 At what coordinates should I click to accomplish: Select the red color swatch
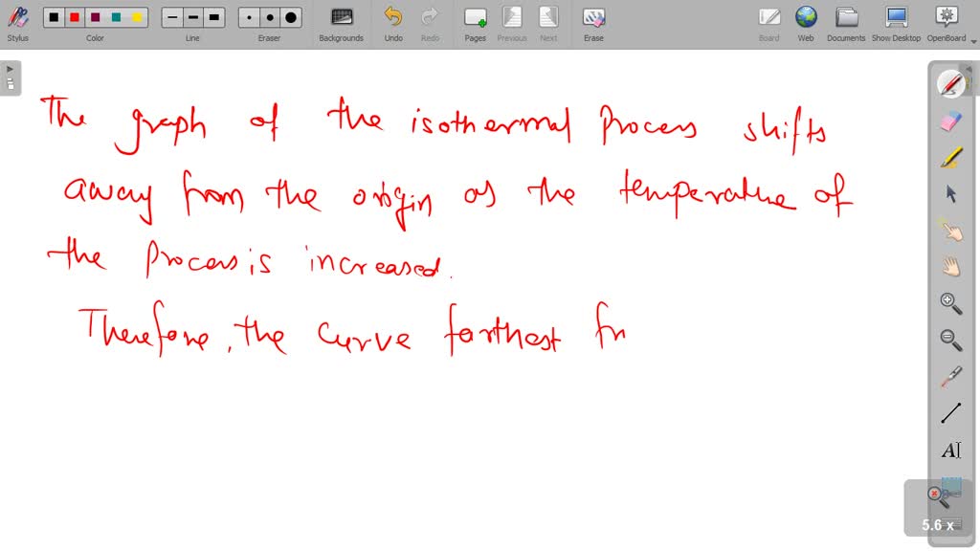75,15
